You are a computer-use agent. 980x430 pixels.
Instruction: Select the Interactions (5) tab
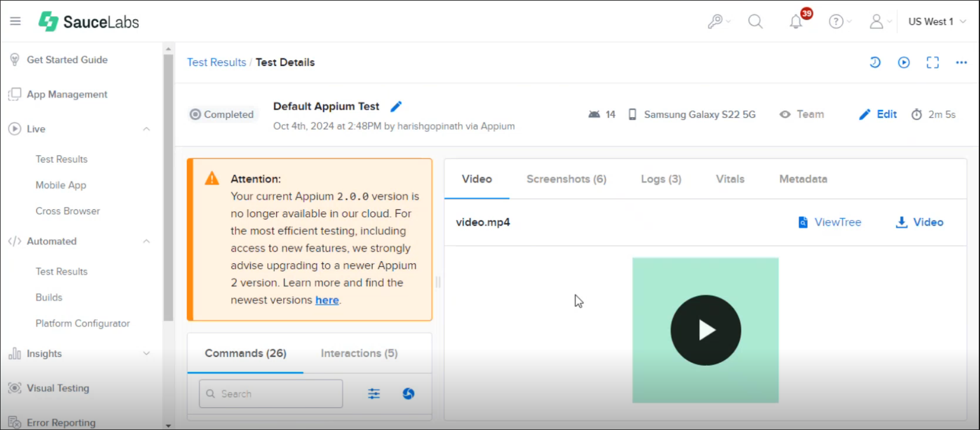359,353
